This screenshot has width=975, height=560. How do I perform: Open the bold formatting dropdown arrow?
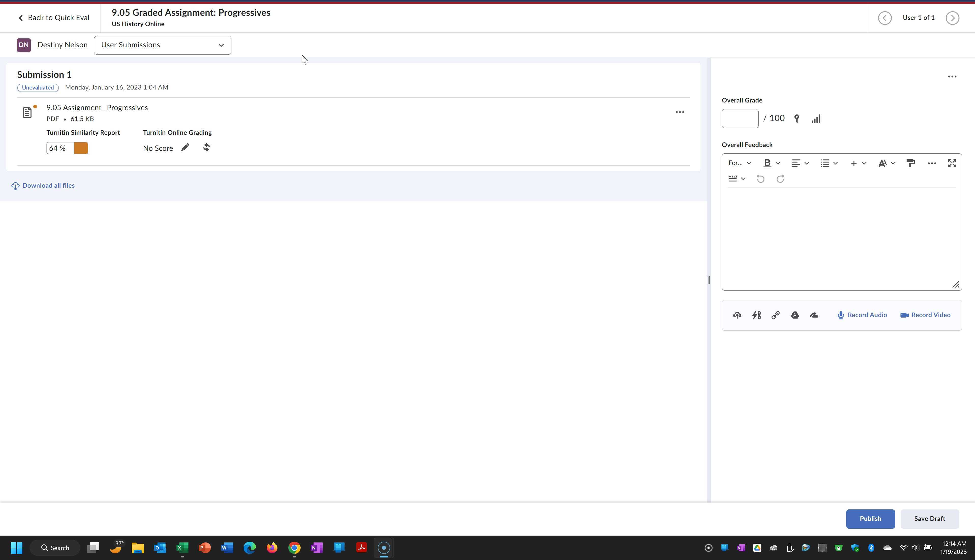point(778,164)
